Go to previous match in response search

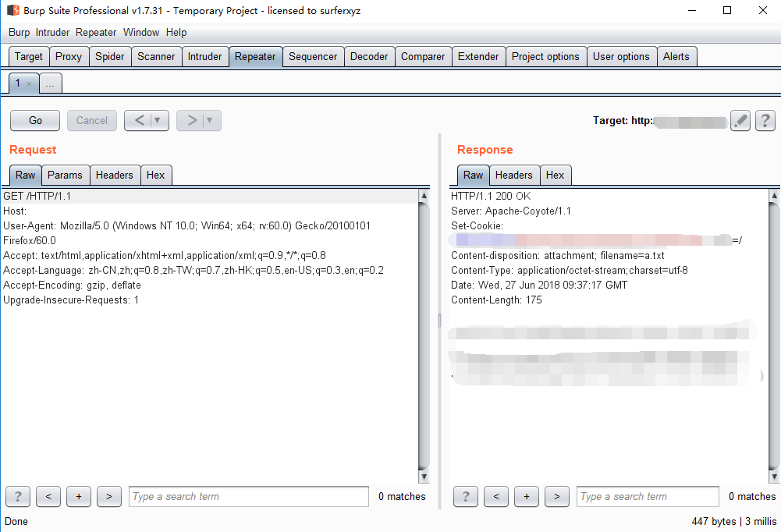(496, 497)
